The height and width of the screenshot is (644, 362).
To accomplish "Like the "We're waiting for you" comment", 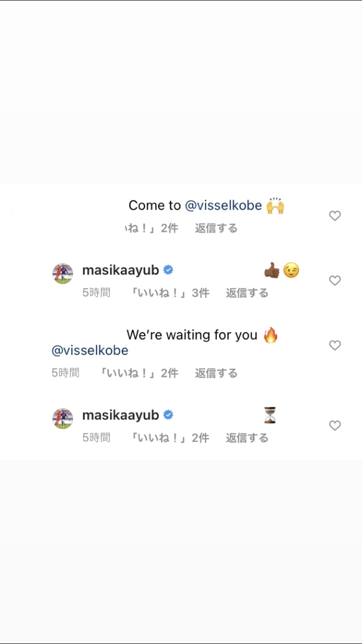I will pyautogui.click(x=335, y=345).
